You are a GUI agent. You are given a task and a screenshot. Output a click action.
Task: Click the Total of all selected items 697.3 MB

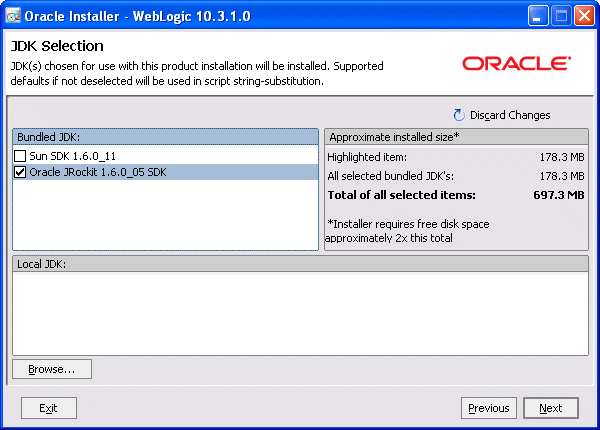559,195
